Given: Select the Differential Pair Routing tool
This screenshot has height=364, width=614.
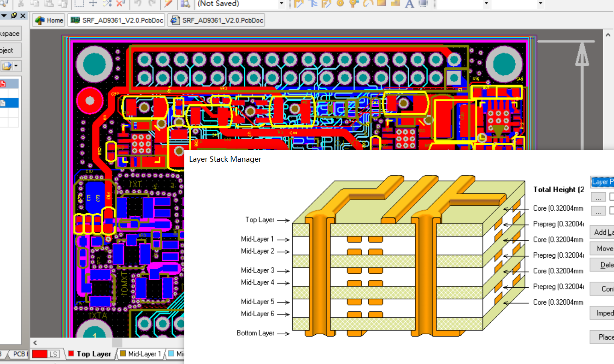Looking at the screenshot, I should (x=326, y=4).
